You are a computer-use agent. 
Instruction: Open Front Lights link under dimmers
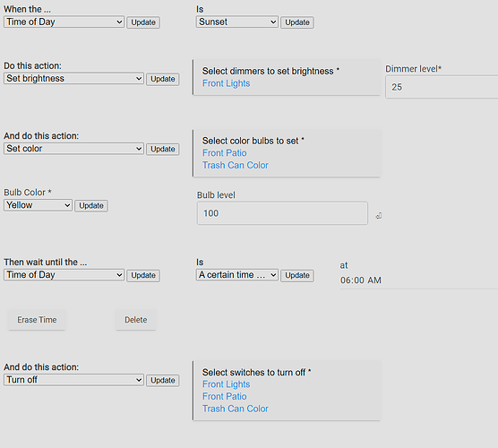226,83
